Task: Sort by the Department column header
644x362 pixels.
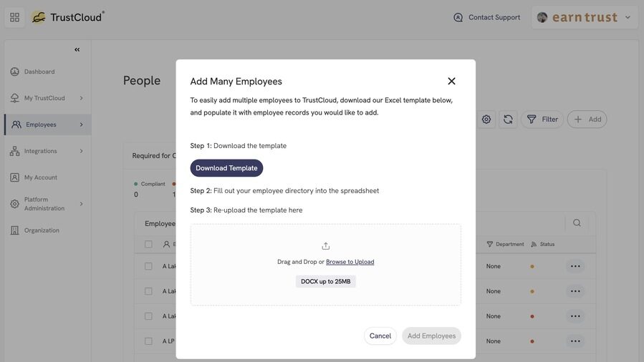Action: pyautogui.click(x=506, y=244)
